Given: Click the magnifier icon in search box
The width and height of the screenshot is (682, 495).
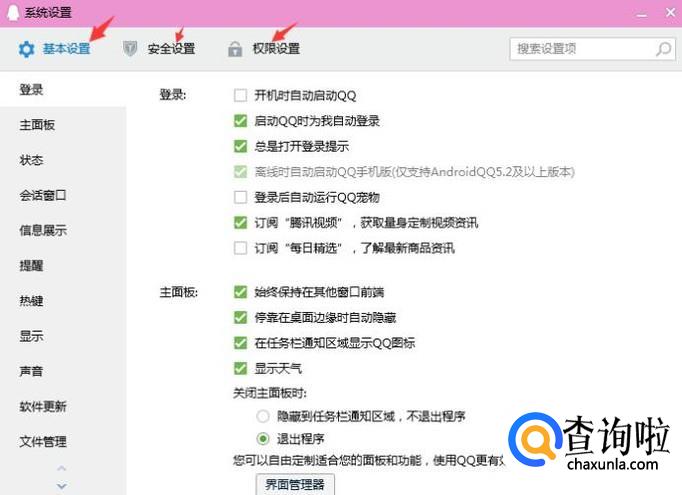Looking at the screenshot, I should [x=663, y=48].
